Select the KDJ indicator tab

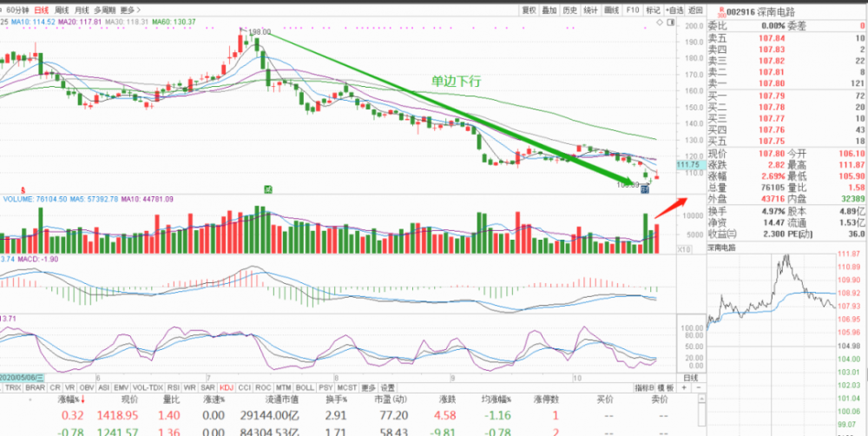(227, 388)
